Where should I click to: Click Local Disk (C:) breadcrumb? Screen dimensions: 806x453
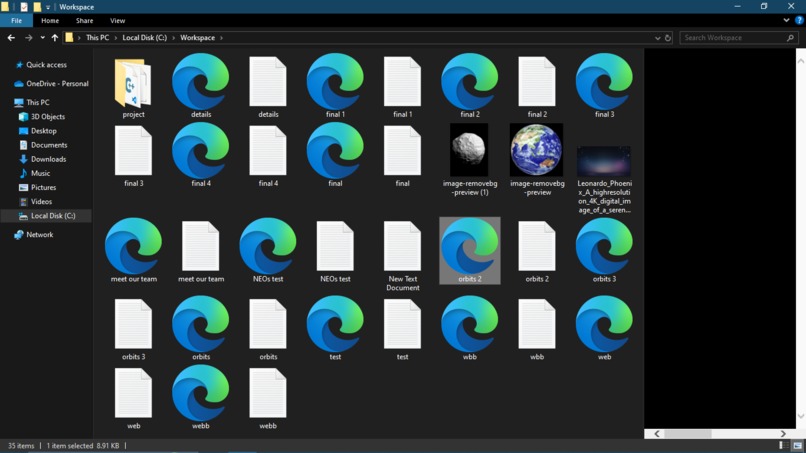(x=144, y=38)
